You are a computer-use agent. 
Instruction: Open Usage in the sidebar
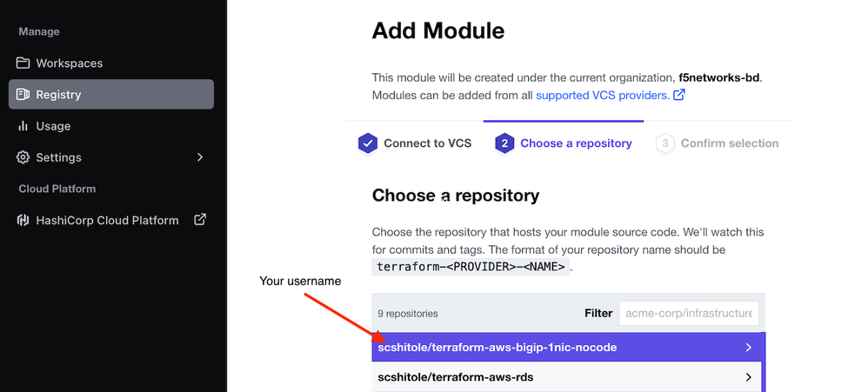53,126
